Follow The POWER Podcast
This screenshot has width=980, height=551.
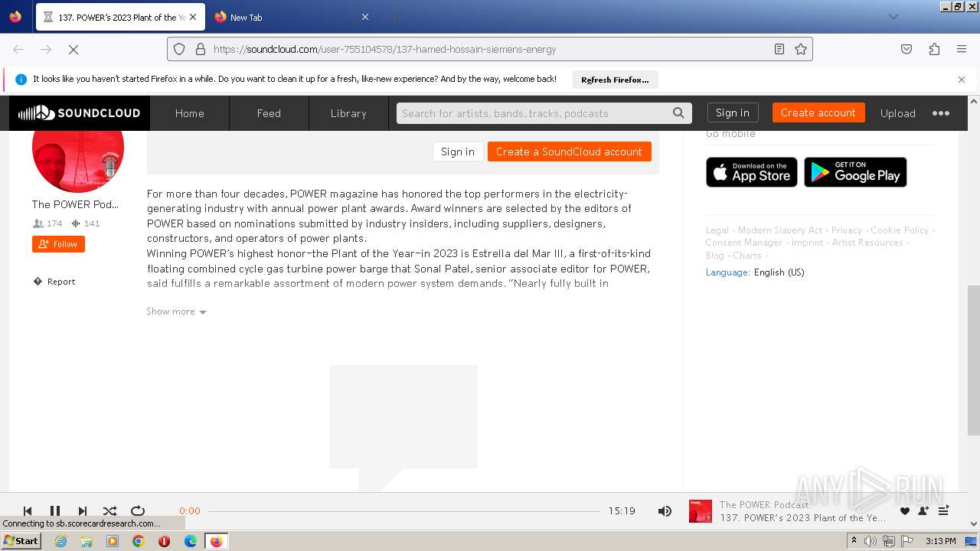[x=58, y=244]
